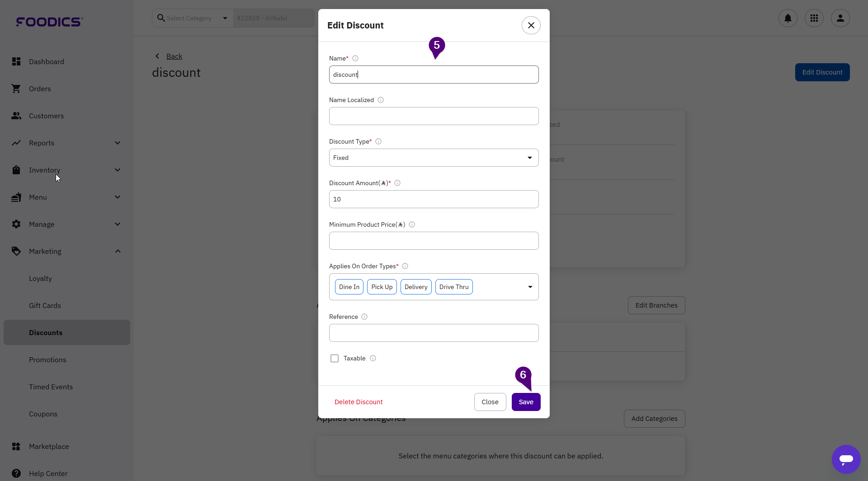Image resolution: width=868 pixels, height=481 pixels.
Task: Click the Discount Type info icon
Action: 378,141
